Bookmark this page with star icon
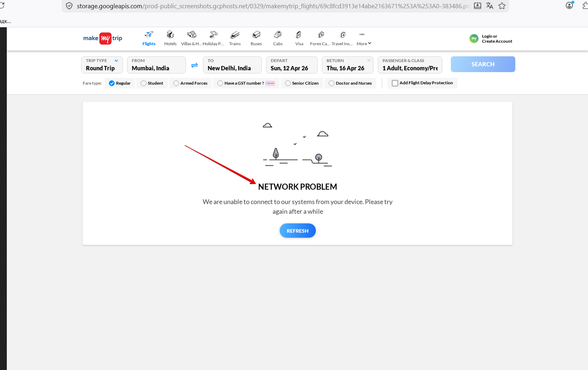Screen dimensions: 588x370 point(502,6)
